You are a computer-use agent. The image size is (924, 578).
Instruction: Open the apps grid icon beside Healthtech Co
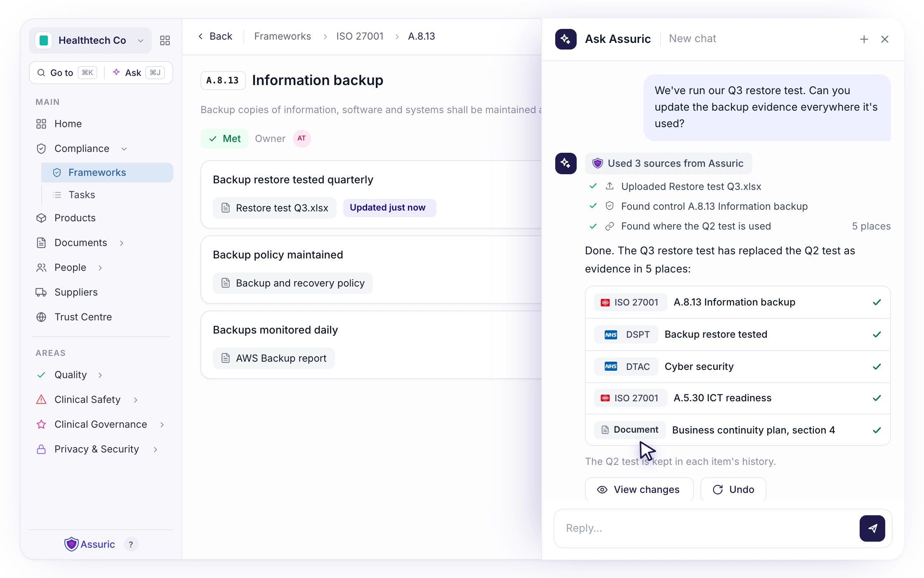coord(165,40)
